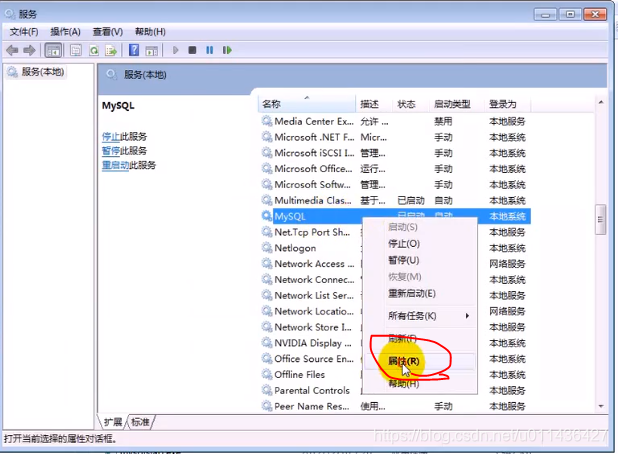Click the gear icon of Media Center Ex... row
The image size is (618, 454).
pyautogui.click(x=267, y=121)
